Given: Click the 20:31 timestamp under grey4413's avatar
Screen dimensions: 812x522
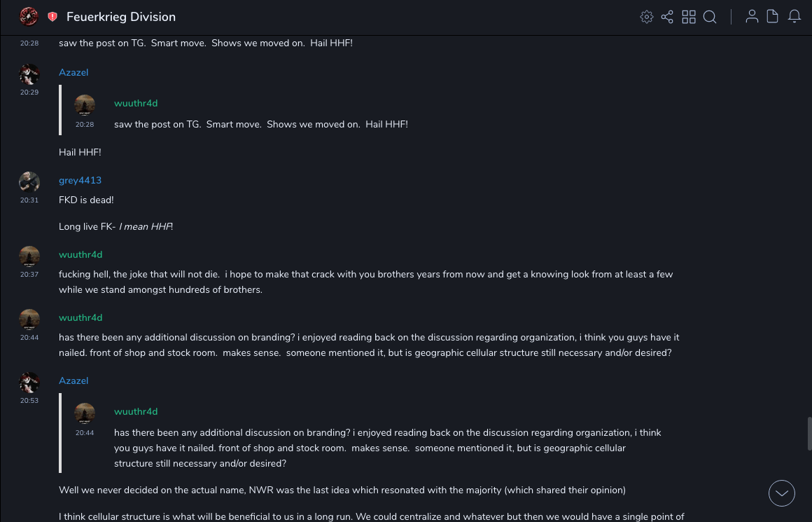Looking at the screenshot, I should [x=29, y=200].
